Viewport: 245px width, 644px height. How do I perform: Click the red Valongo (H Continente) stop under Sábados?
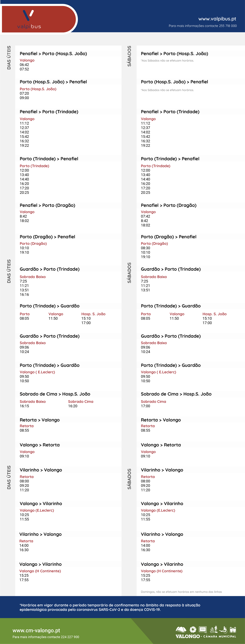(161, 571)
